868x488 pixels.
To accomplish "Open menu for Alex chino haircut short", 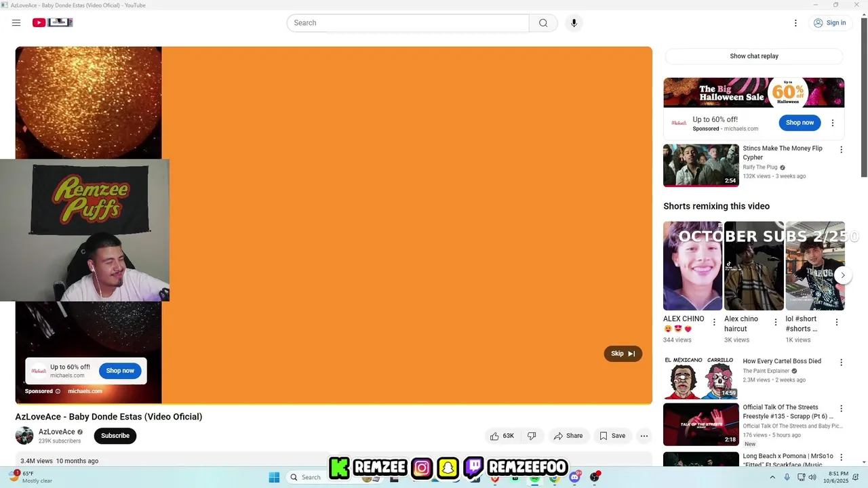I will point(775,323).
